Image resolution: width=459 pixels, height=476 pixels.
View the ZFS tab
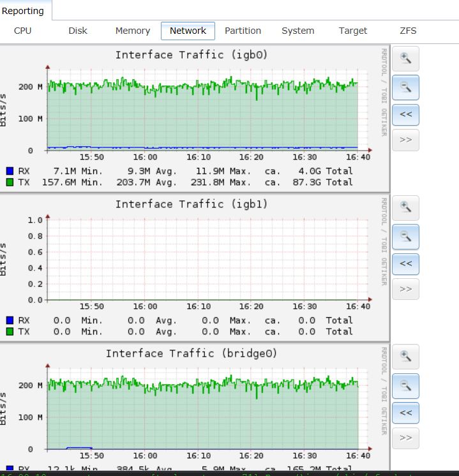408,31
